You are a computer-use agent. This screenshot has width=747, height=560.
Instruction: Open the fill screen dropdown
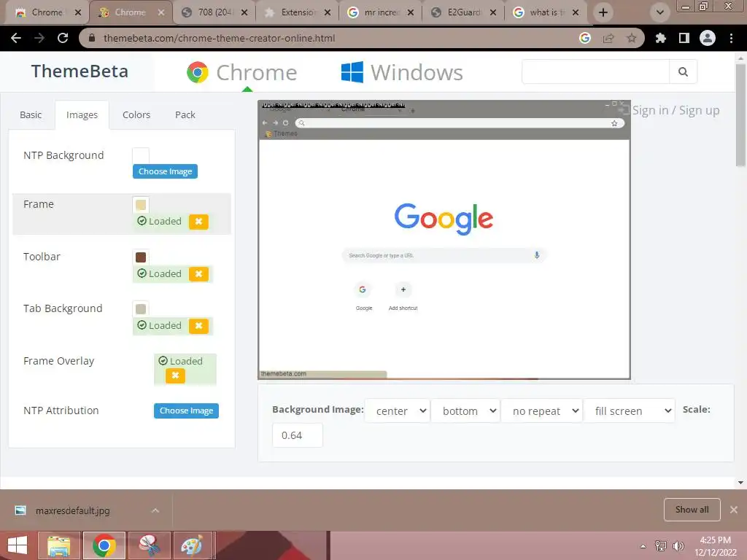point(630,411)
